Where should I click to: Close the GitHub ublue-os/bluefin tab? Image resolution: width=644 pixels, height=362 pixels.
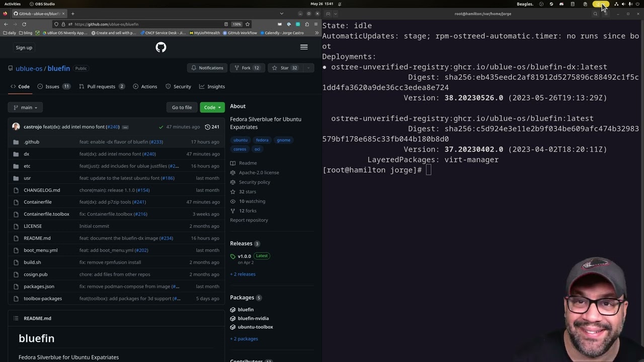pyautogui.click(x=64, y=14)
